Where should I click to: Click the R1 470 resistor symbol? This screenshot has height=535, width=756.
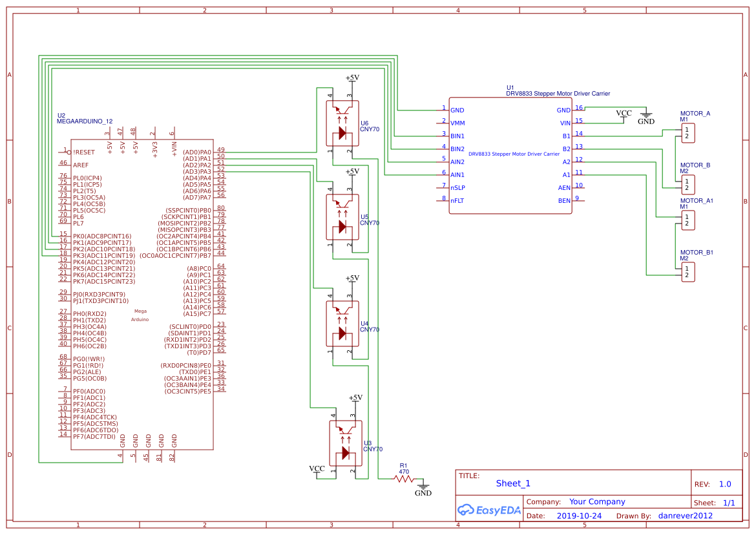tap(404, 479)
